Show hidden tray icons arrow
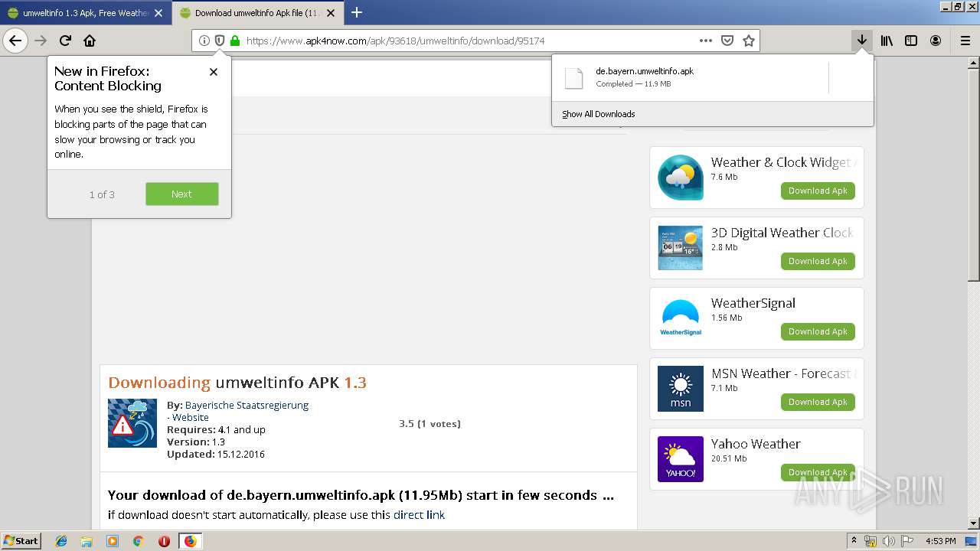The height and width of the screenshot is (551, 980). point(854,541)
